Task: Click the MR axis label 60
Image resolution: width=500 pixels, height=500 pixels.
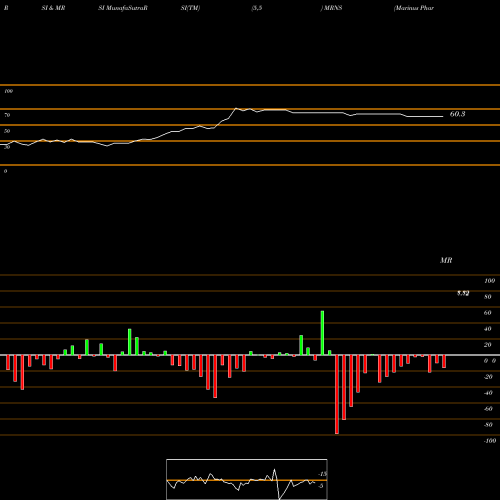Action: 488,313
